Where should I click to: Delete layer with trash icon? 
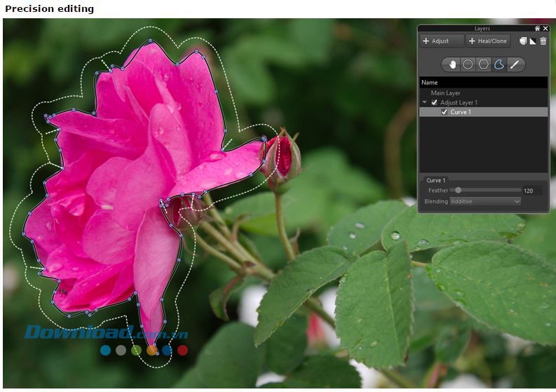(543, 41)
